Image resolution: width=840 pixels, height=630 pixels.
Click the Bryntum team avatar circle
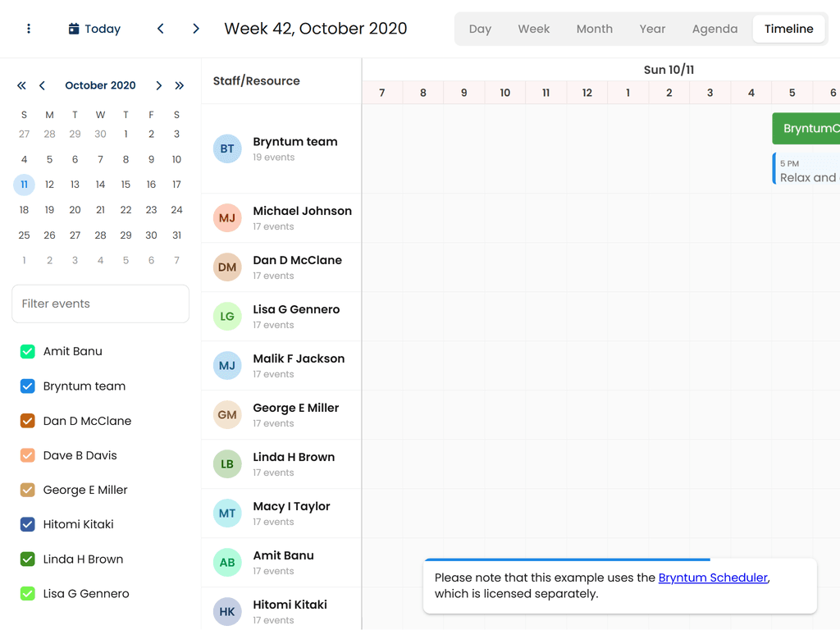226,148
